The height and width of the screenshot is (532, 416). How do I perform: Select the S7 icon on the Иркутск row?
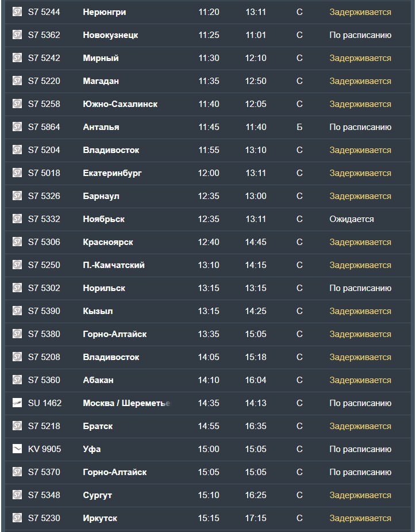point(17,518)
